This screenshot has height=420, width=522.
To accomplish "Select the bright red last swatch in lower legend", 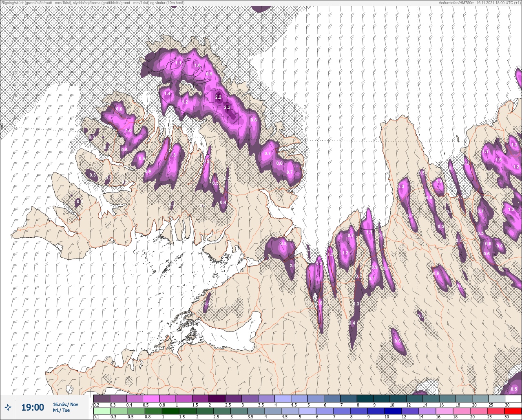I will (x=513, y=411).
